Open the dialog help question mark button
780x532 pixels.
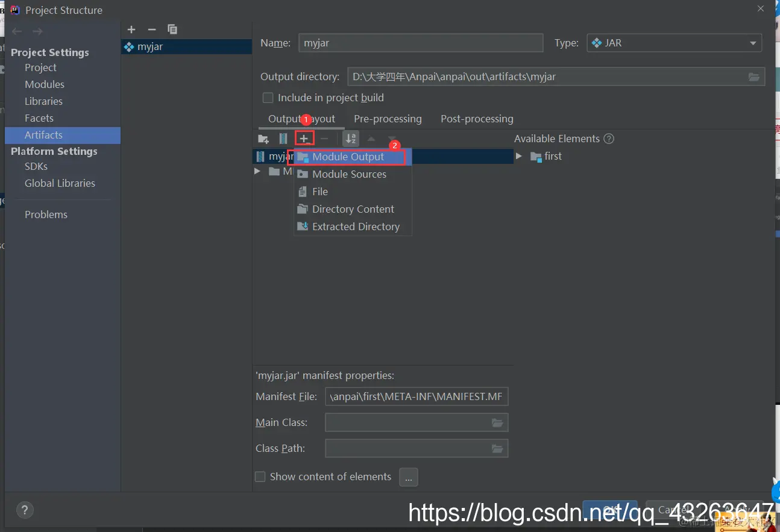[x=25, y=509]
